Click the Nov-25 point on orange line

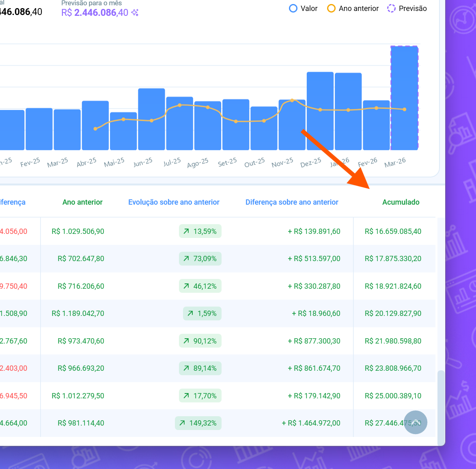click(x=292, y=100)
